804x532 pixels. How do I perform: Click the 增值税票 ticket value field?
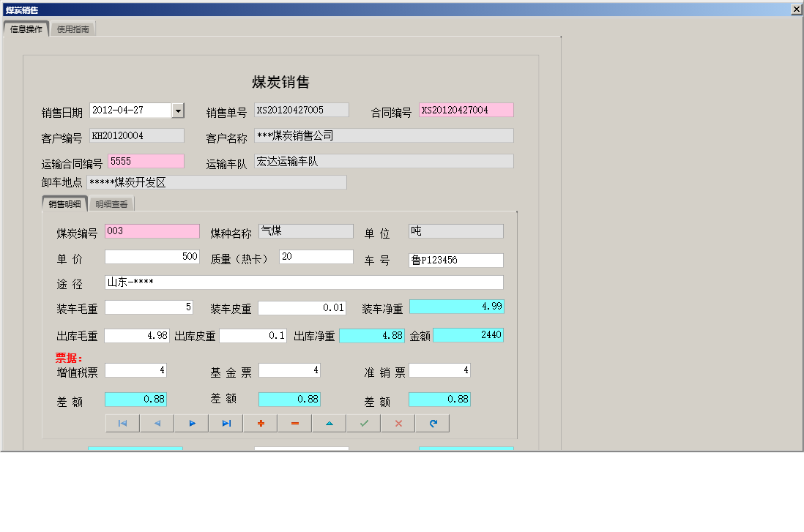135,370
